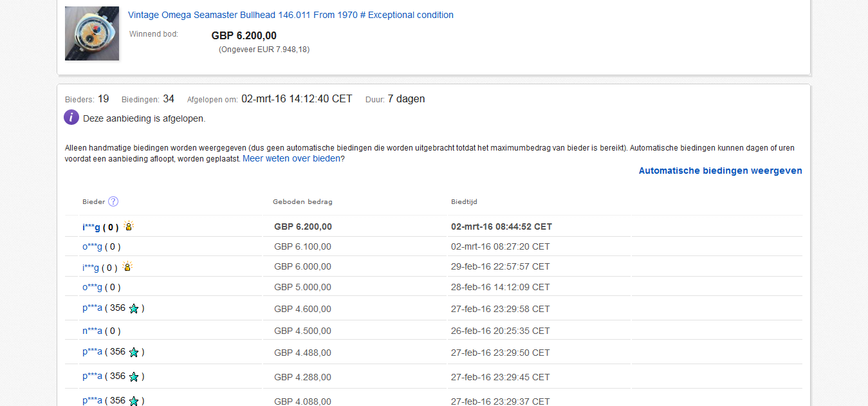
Task: Open the Vintage Omega Seamaster Bullhead listing link
Action: (290, 15)
